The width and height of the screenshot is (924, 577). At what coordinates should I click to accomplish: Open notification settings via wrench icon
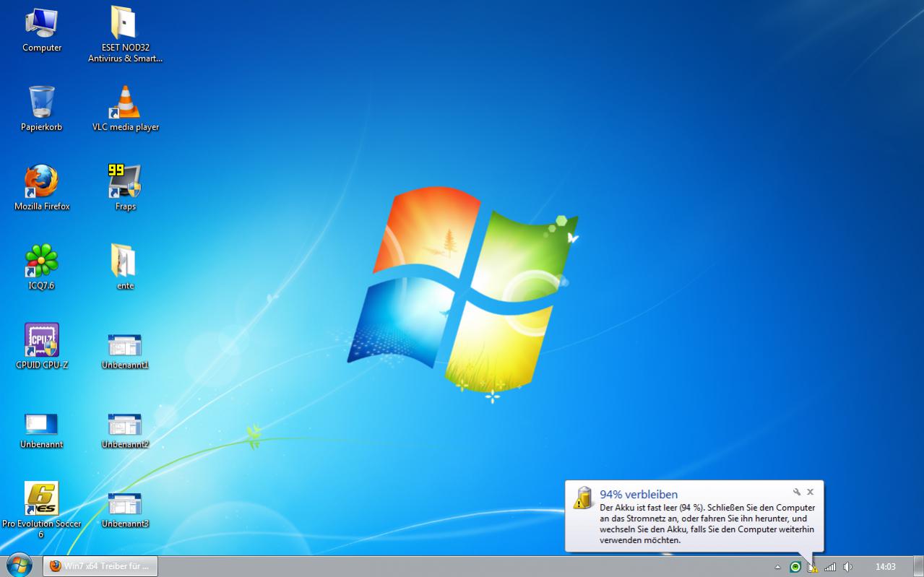tap(797, 492)
